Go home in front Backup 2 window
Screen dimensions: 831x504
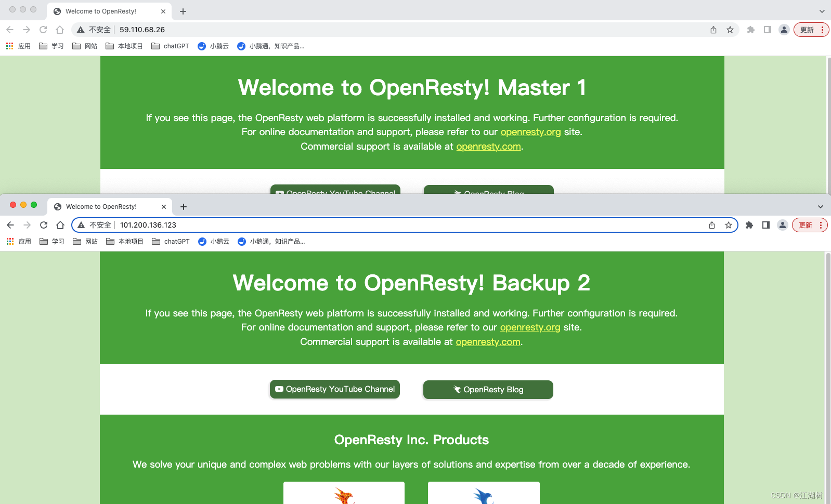[60, 225]
